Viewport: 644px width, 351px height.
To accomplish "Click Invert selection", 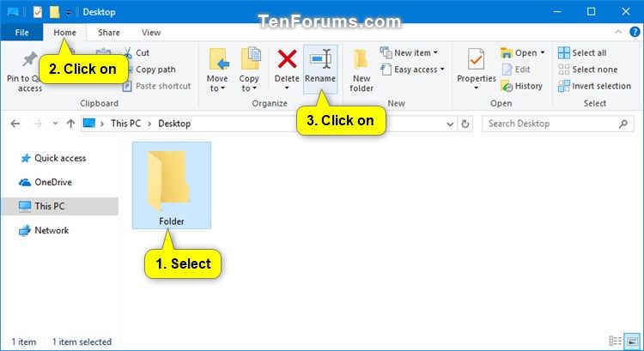I will pos(594,86).
